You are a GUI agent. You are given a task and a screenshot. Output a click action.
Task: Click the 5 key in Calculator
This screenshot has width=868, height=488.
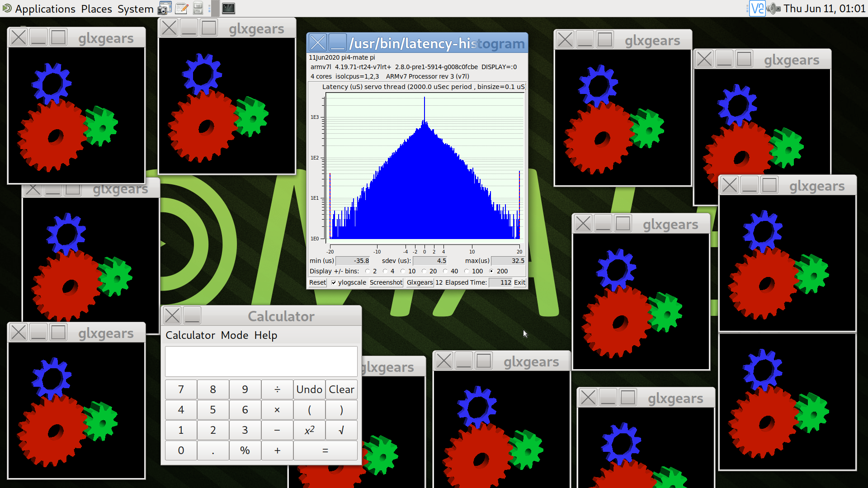tap(213, 410)
